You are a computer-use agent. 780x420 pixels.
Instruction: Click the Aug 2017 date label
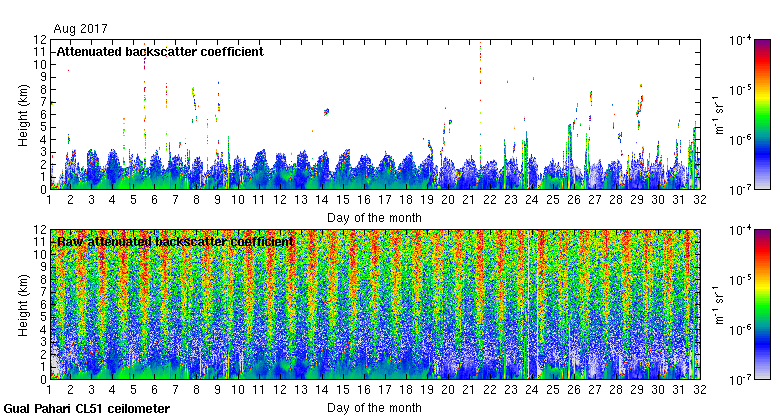pyautogui.click(x=80, y=29)
